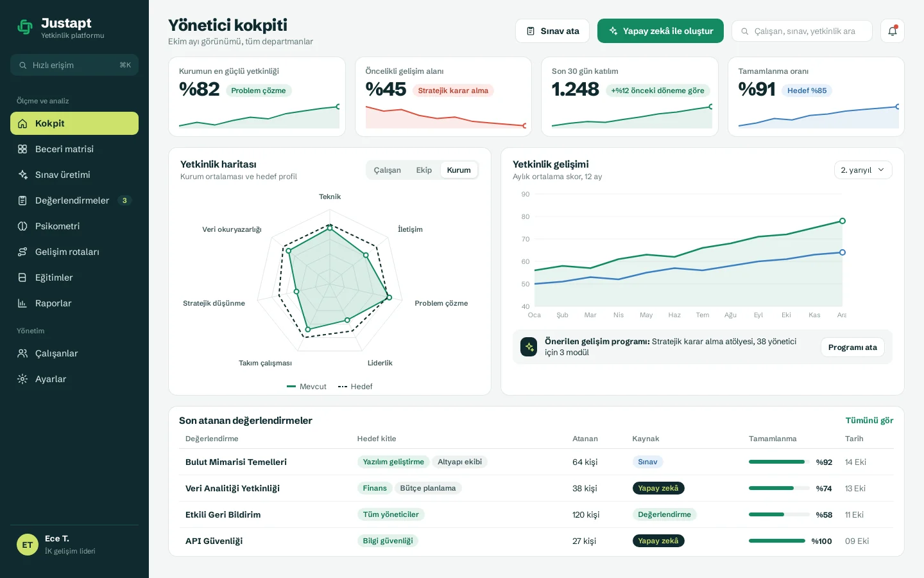Click the Bulut Mimarisi Temelleri progress bar
This screenshot has height=578, width=924.
(x=779, y=462)
